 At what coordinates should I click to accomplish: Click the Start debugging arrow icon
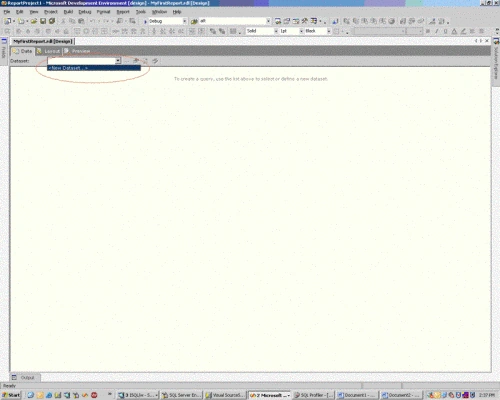[145, 21]
